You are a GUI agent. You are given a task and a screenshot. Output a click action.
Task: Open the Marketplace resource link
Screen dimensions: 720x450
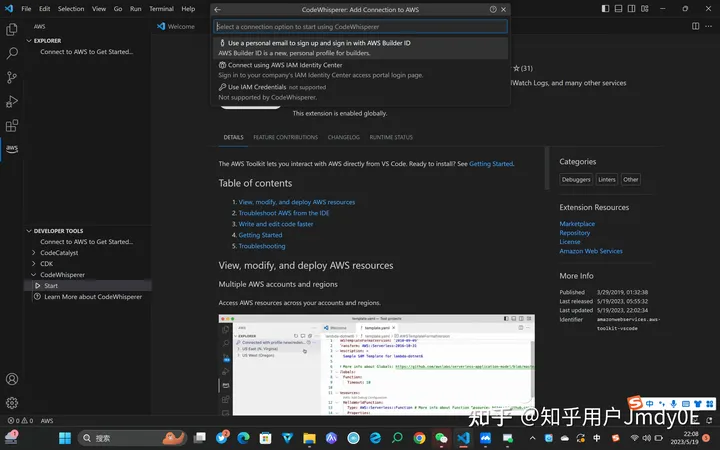coord(577,224)
